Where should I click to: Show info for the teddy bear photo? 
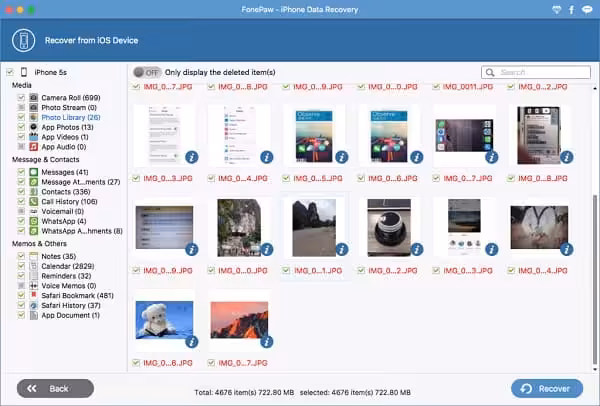tap(192, 342)
